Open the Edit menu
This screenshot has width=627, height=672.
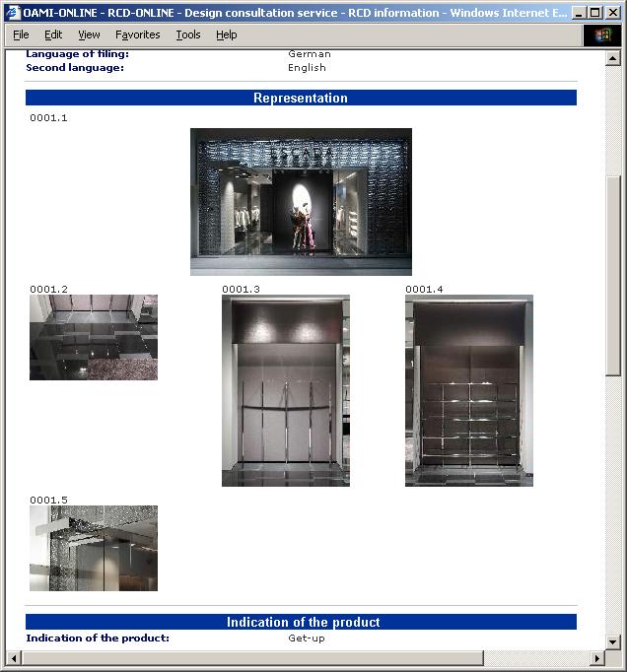53,34
